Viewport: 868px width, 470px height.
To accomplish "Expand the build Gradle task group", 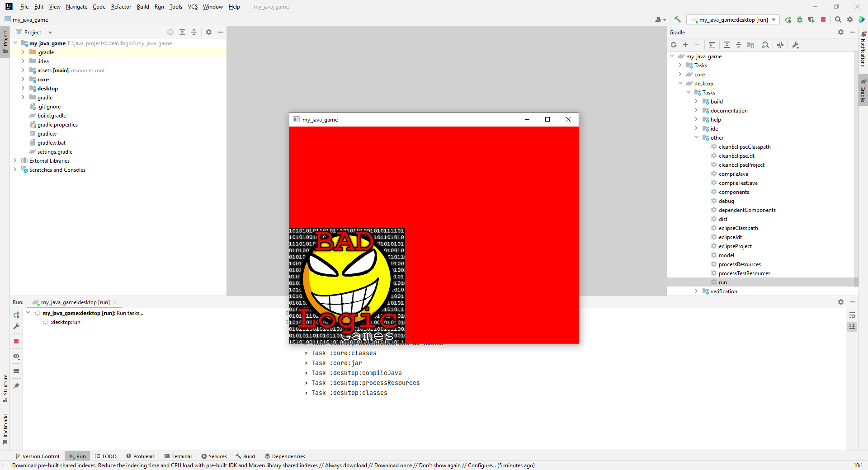I will (x=696, y=101).
